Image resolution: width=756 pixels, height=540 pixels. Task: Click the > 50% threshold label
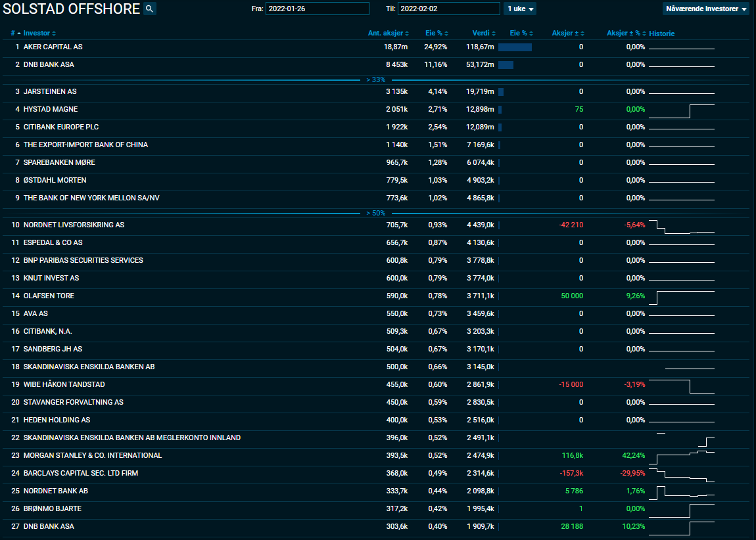tap(375, 214)
